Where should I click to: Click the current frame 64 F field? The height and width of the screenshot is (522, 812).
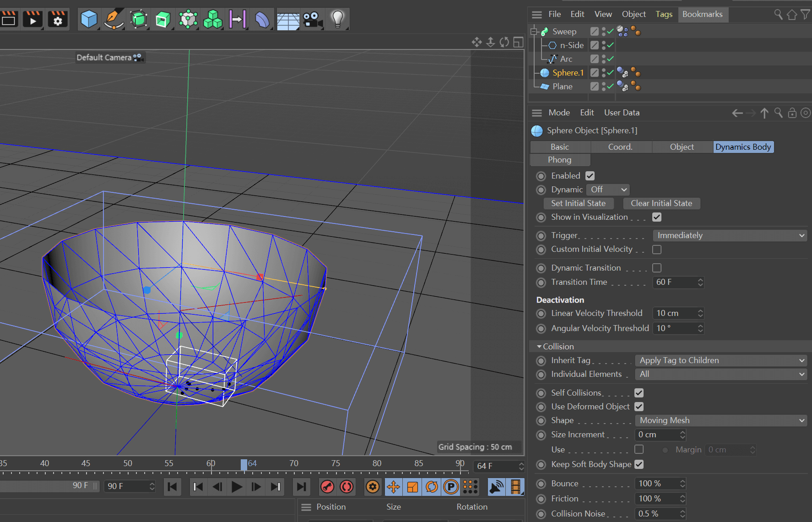(498, 466)
